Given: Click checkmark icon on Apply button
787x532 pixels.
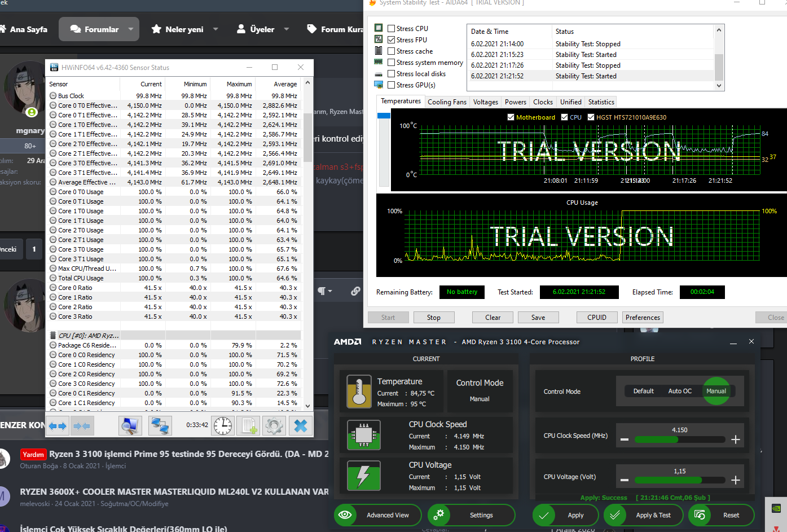Looking at the screenshot, I should [x=543, y=515].
